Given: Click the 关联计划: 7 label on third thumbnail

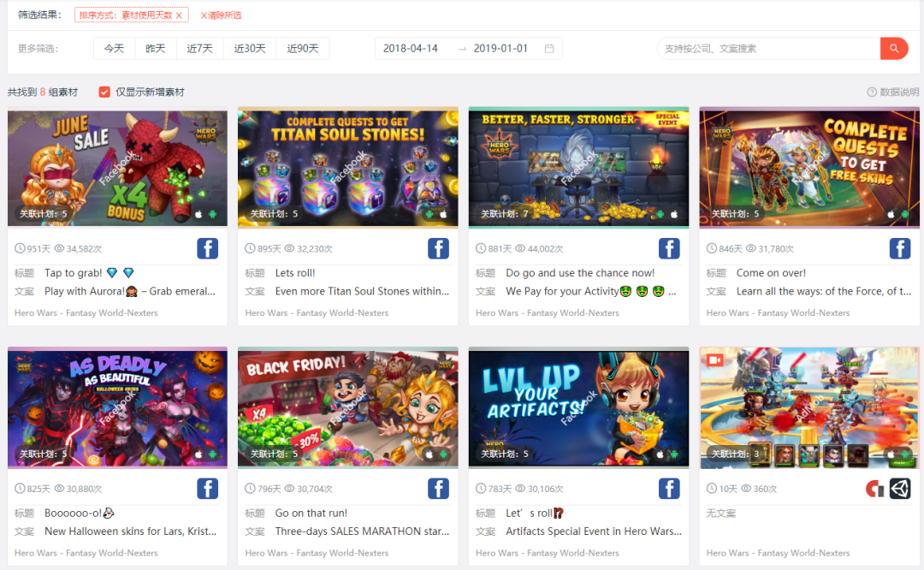Looking at the screenshot, I should tap(505, 214).
